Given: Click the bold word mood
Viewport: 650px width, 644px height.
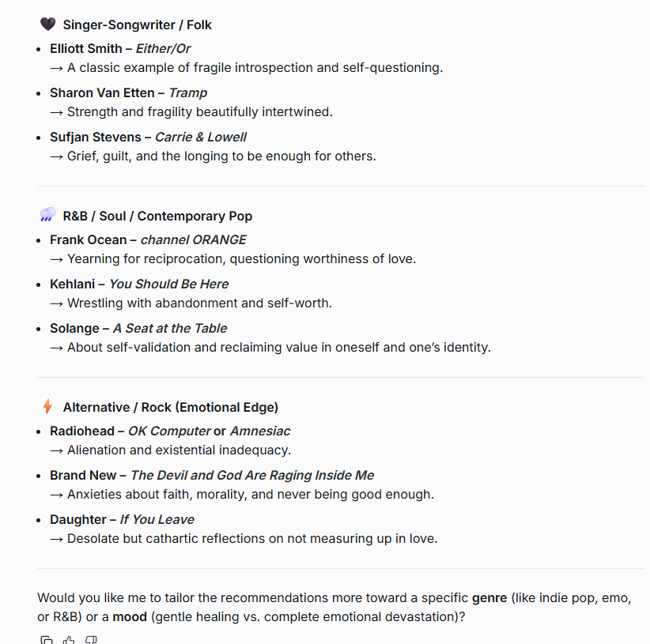Looking at the screenshot, I should [x=130, y=616].
